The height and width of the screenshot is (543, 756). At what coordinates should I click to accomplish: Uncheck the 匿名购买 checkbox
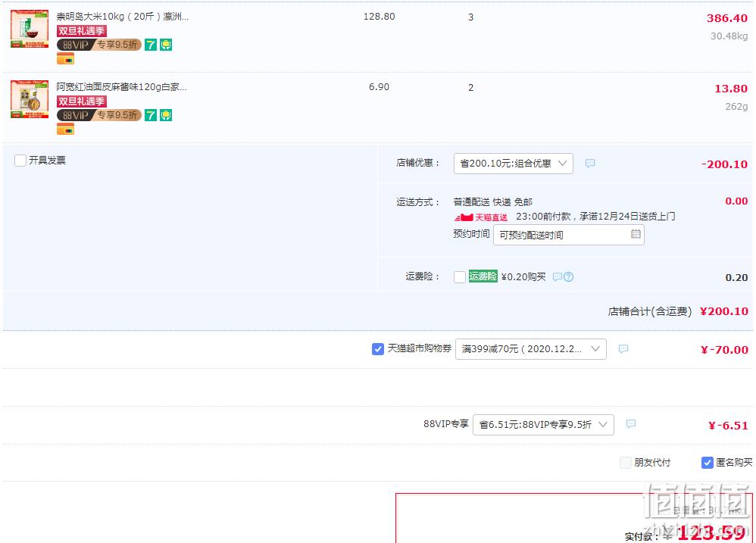[x=707, y=463]
